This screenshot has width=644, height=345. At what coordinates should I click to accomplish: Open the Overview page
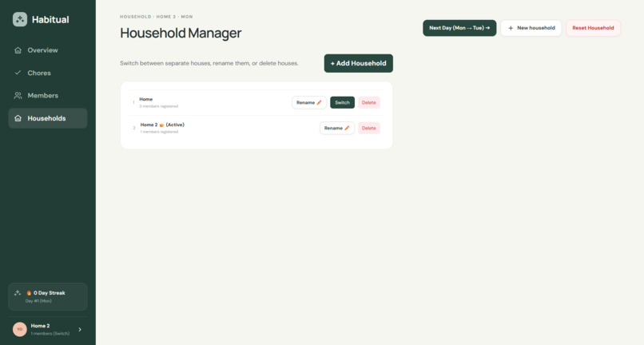click(x=48, y=50)
